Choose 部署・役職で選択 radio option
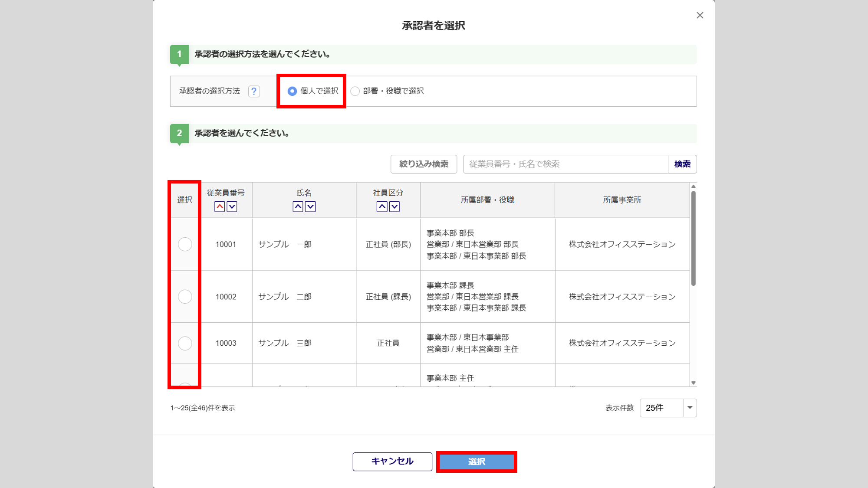 point(355,91)
